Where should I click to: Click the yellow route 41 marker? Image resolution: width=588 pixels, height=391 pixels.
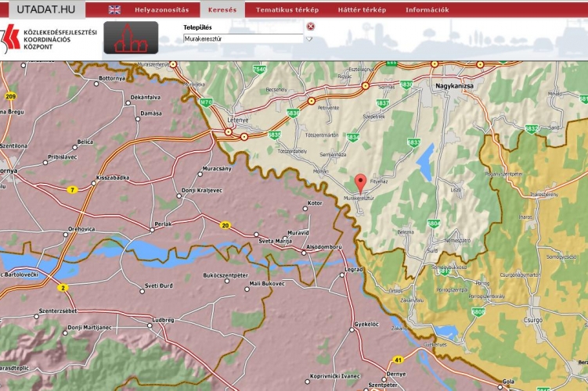coord(398,361)
